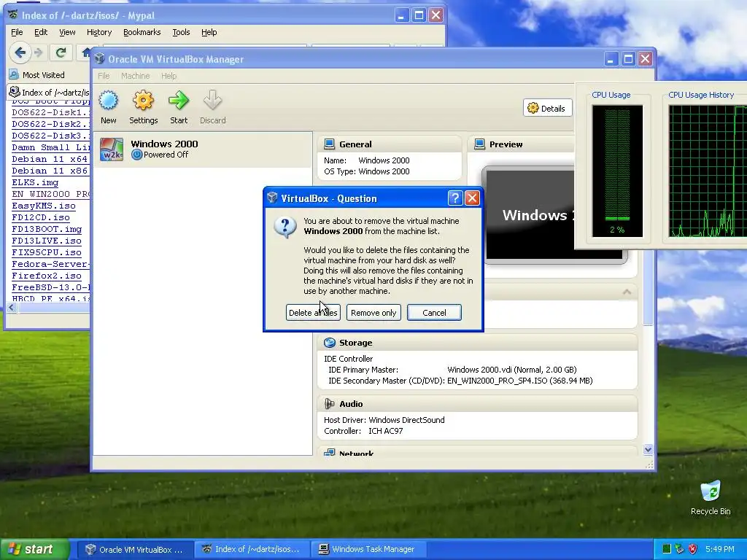
Task: Click the green Start arrow icon
Action: (x=179, y=101)
